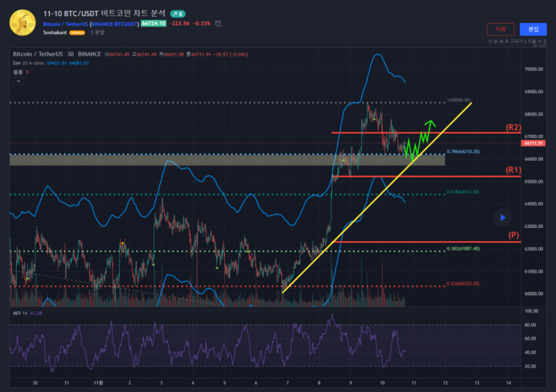The height and width of the screenshot is (392, 556).
Task: Click the clock icon after the price change
Action: [219, 24]
